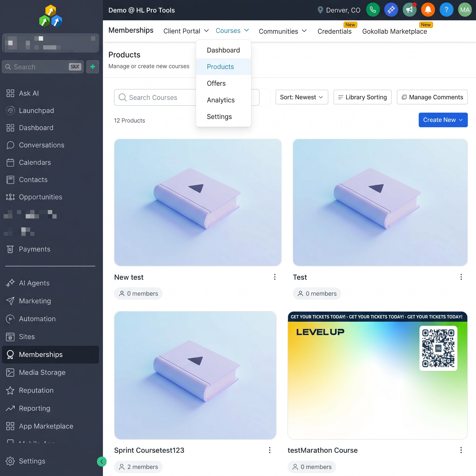This screenshot has width=476, height=476.
Task: Select Offers in the Courses menu
Action: pyautogui.click(x=223, y=83)
